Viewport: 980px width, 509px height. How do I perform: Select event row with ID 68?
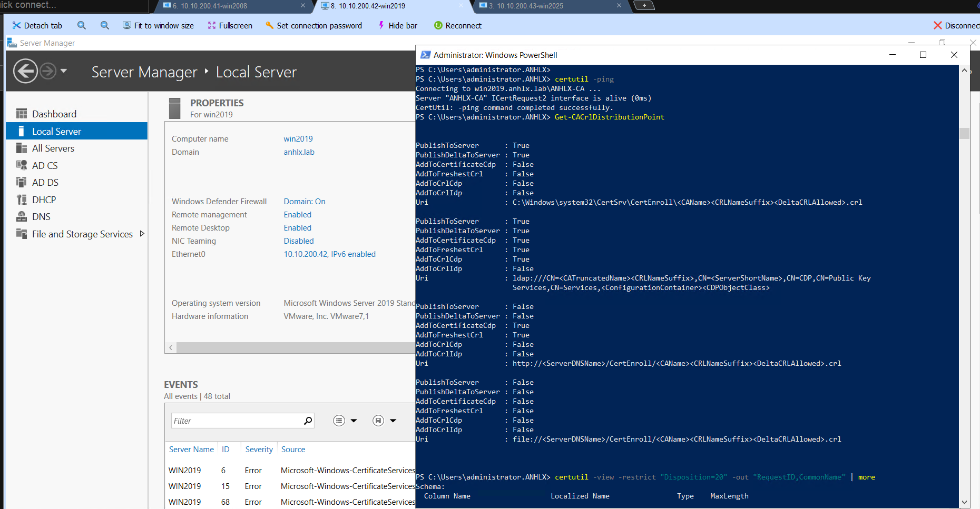click(291, 502)
